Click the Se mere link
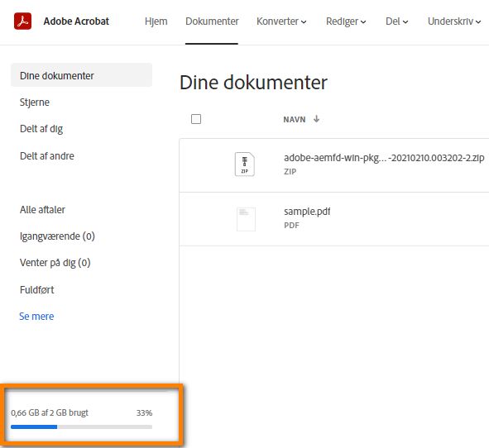This screenshot has height=448, width=489. click(x=36, y=317)
